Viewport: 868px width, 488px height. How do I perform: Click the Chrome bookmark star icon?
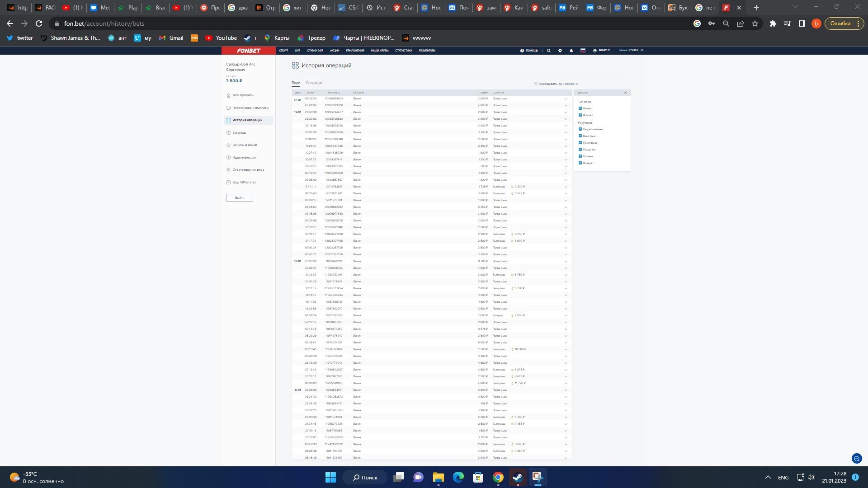pos(755,23)
